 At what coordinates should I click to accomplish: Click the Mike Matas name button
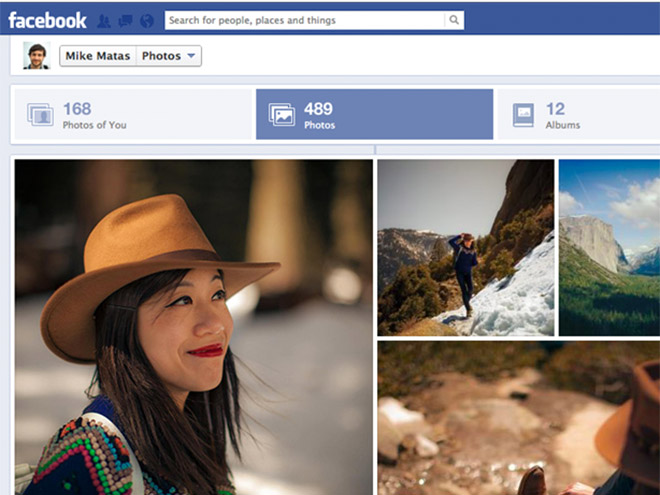tap(98, 56)
